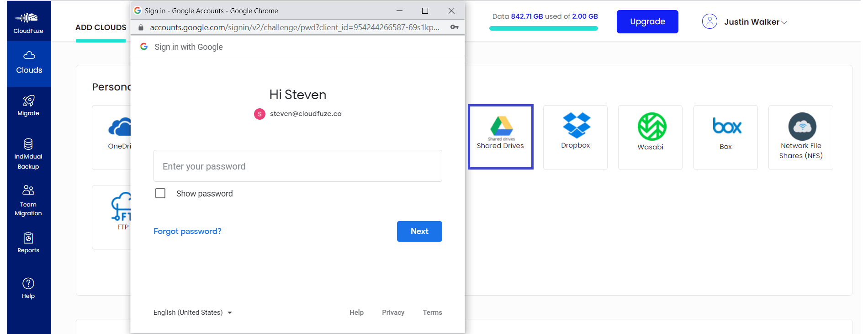
Task: Open the Help link in Google dialog
Action: [357, 313]
